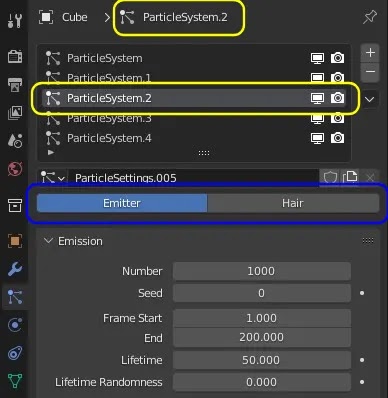Open the Output properties tab
Image resolution: width=388 pixels, height=398 pixels.
point(15,85)
